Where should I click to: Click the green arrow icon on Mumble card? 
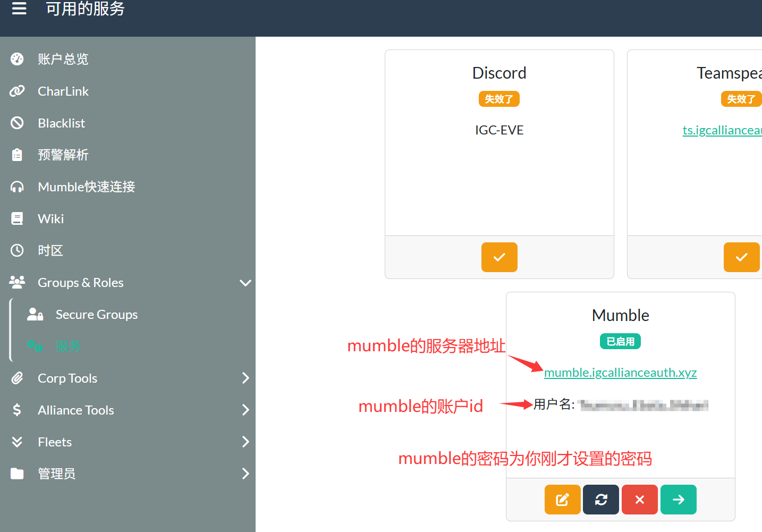pyautogui.click(x=679, y=500)
